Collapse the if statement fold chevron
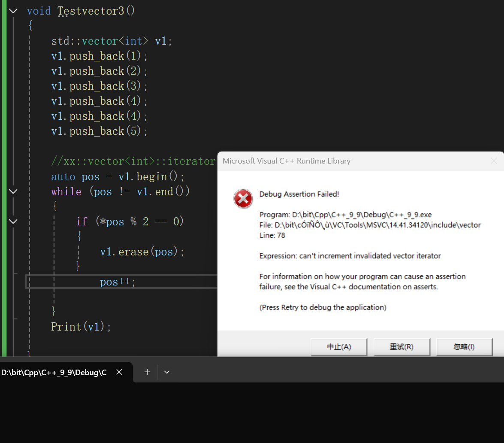 tap(13, 221)
